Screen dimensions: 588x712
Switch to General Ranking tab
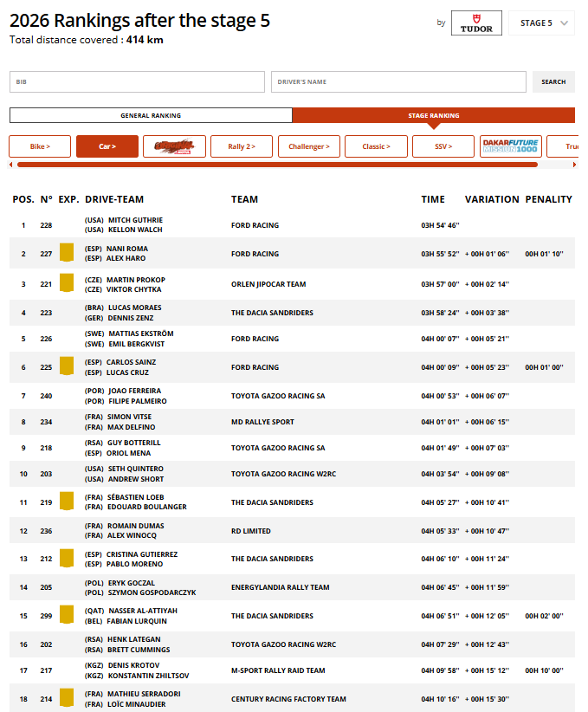(151, 115)
